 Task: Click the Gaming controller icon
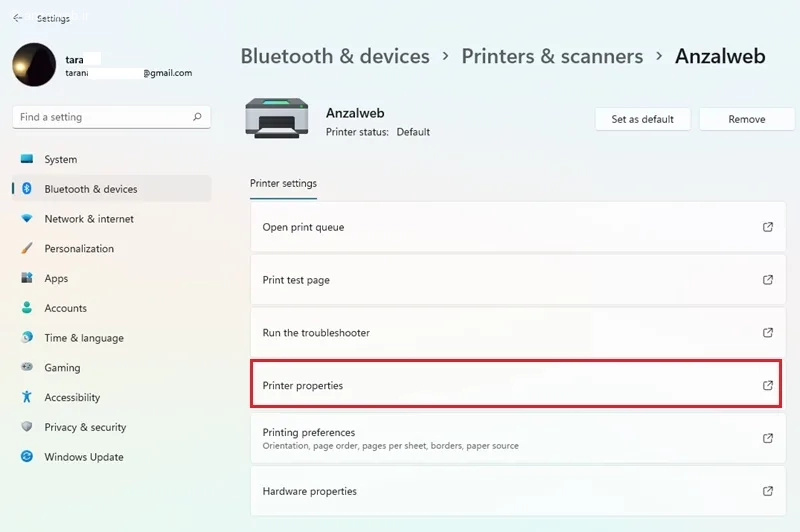pos(27,367)
